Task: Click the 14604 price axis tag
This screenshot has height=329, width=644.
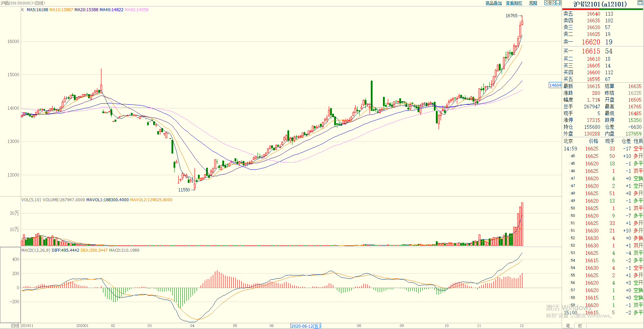Action: [555, 85]
